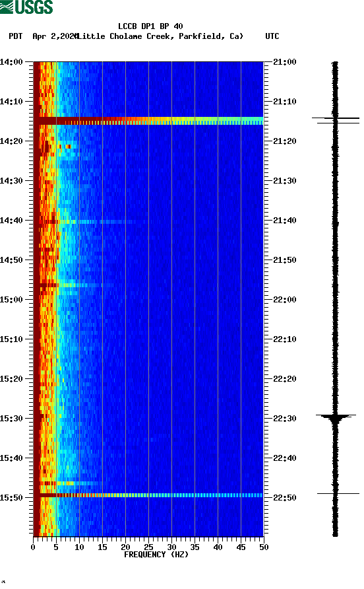The height and width of the screenshot is (589, 364).
Task: Click the 15:20 PDT time label
Action: click(11, 379)
